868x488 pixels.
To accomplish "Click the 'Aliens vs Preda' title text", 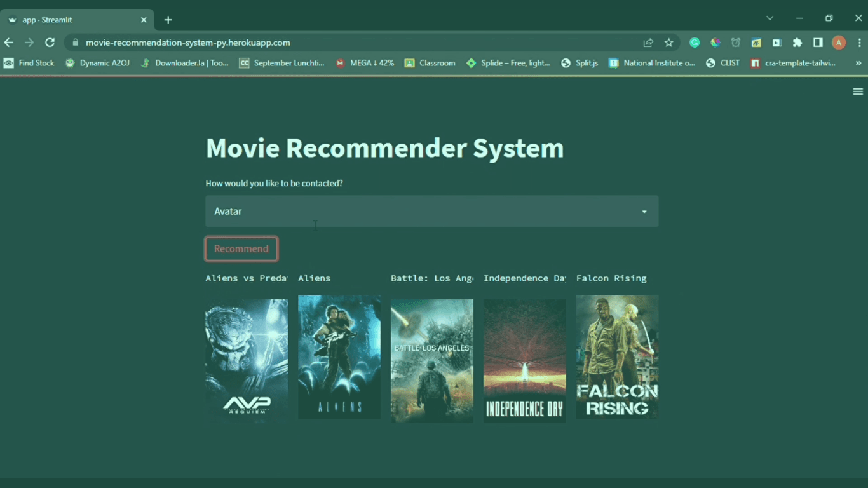I will [247, 278].
